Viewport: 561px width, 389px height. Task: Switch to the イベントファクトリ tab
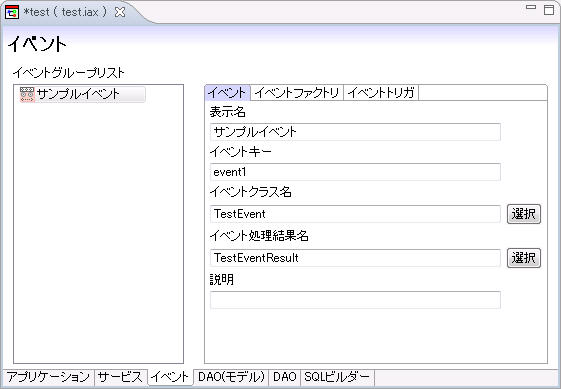[x=297, y=93]
